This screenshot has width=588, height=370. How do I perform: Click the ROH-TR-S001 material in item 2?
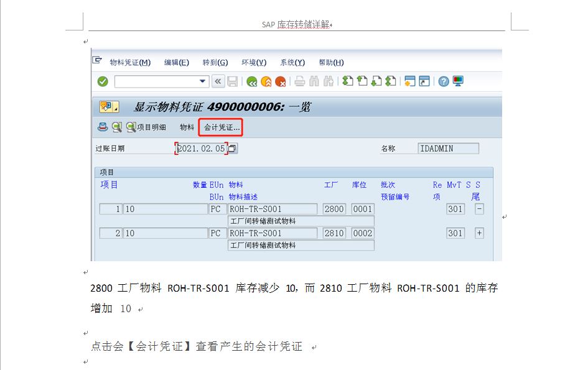tap(273, 233)
